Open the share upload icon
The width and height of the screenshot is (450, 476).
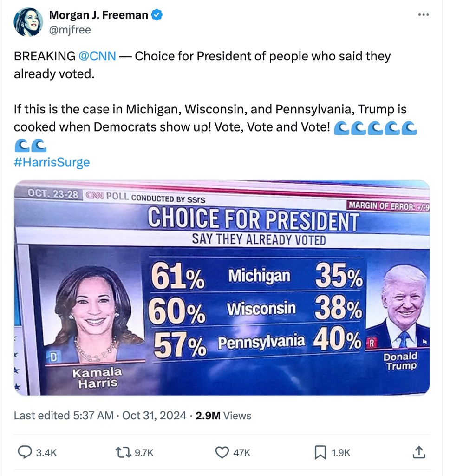click(x=419, y=452)
